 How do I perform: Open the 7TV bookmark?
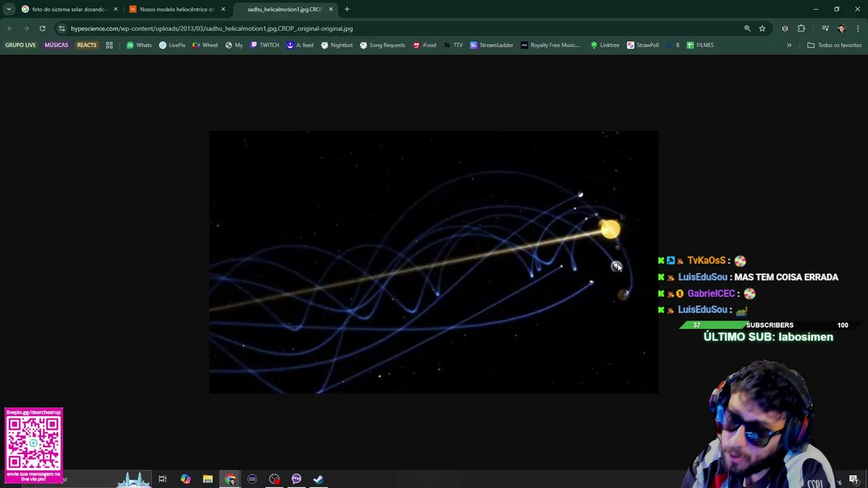(x=454, y=45)
